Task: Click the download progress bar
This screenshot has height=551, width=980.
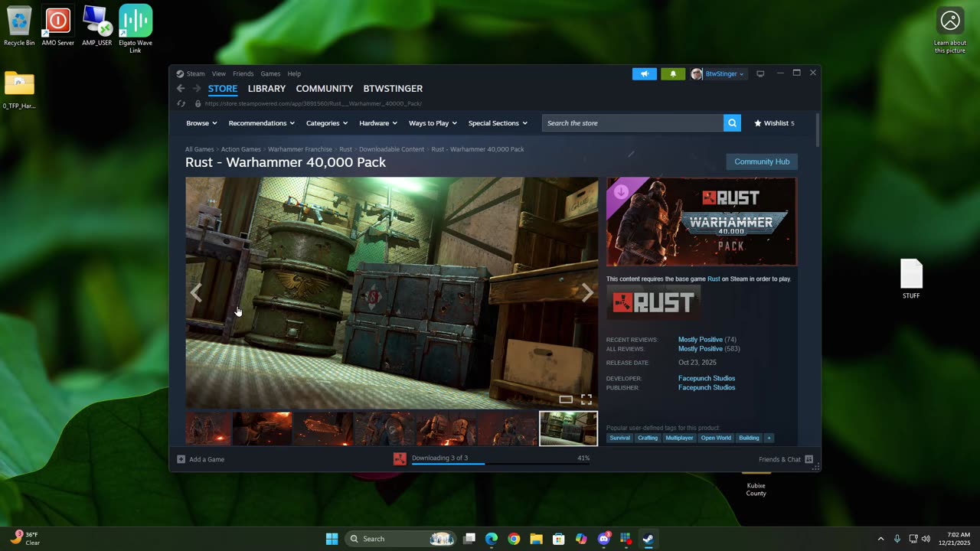Action: (500, 463)
